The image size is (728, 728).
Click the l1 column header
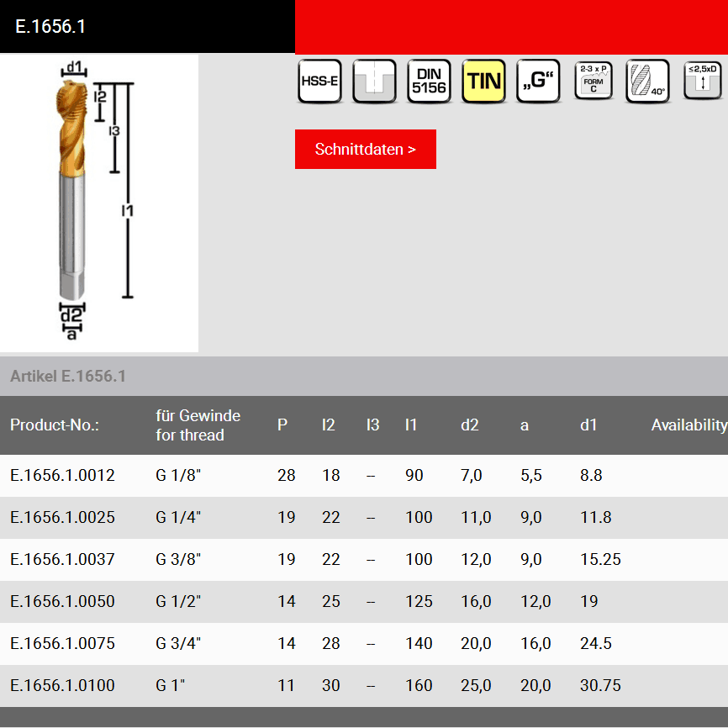(411, 425)
